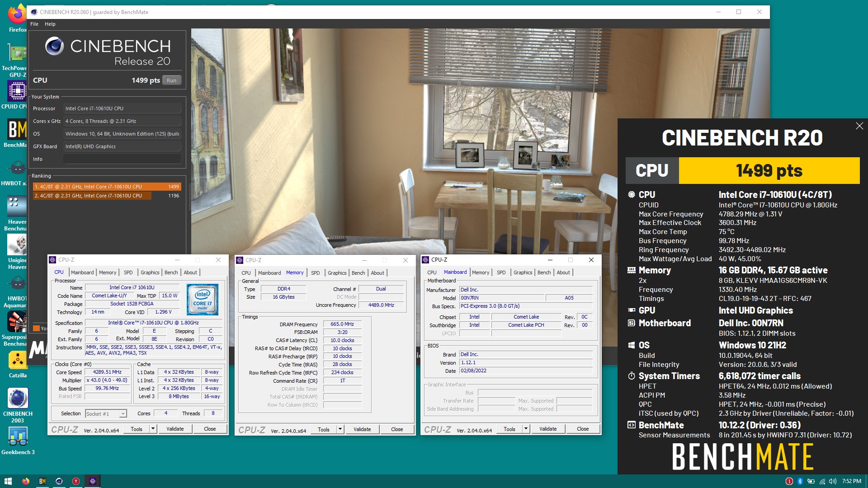The image size is (868, 488).
Task: Open About tab in middle CPU-Z
Action: tap(377, 273)
